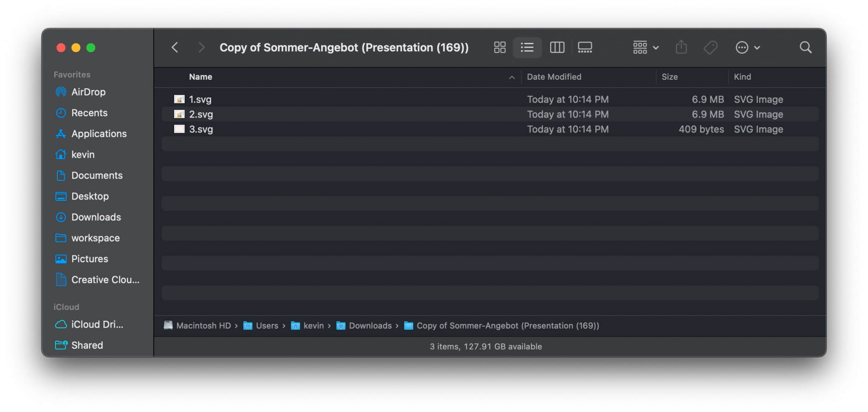Click the Edit Tags icon

point(711,47)
